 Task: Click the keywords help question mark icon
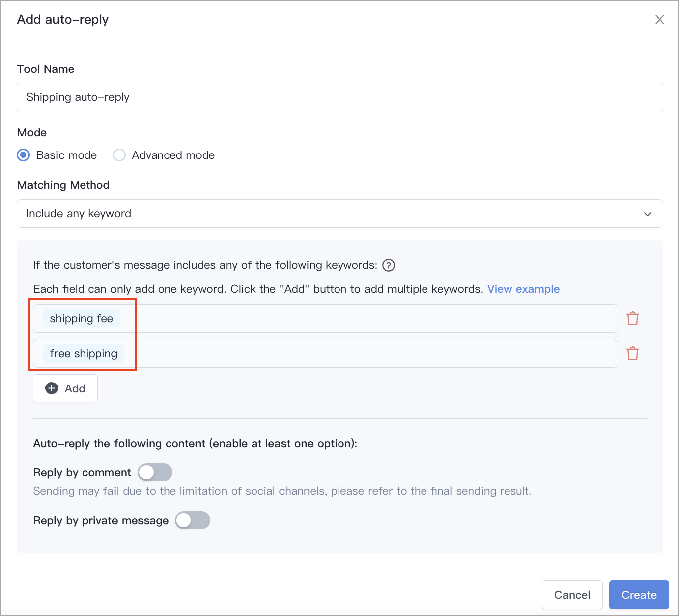point(389,265)
